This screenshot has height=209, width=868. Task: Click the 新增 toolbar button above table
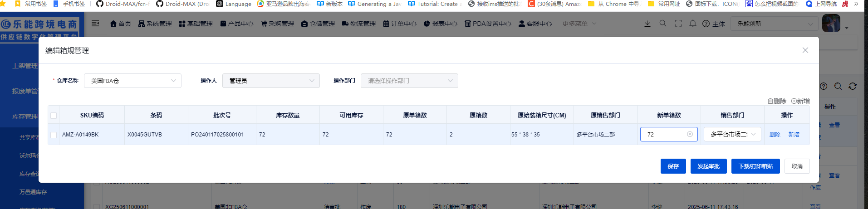click(800, 101)
